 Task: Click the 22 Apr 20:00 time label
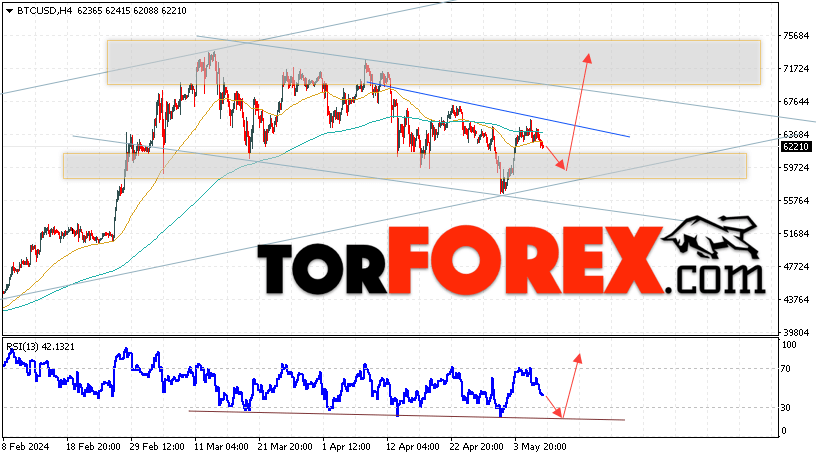point(477,447)
